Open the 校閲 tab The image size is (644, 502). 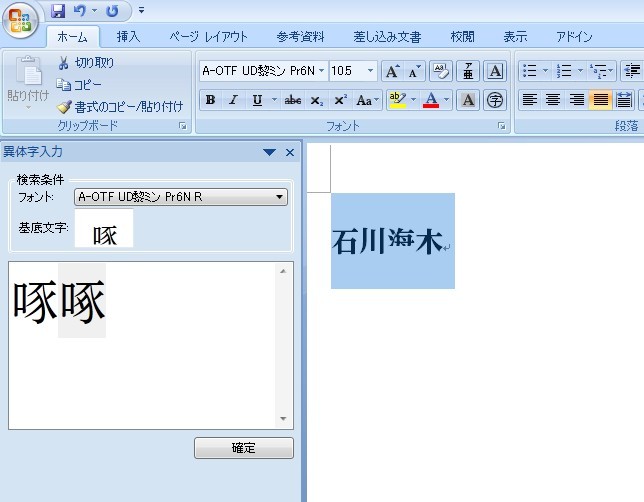pyautogui.click(x=462, y=37)
